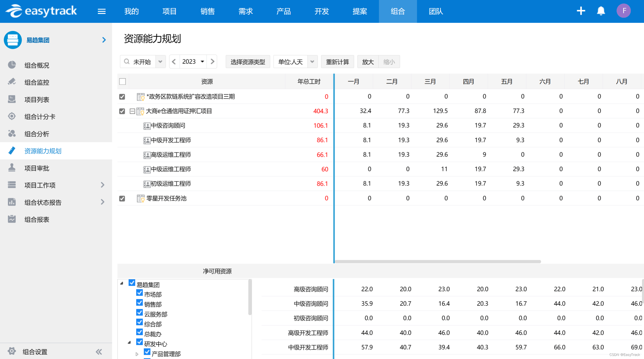Open the 团队 top menu
The height and width of the screenshot is (359, 644).
tap(436, 11)
